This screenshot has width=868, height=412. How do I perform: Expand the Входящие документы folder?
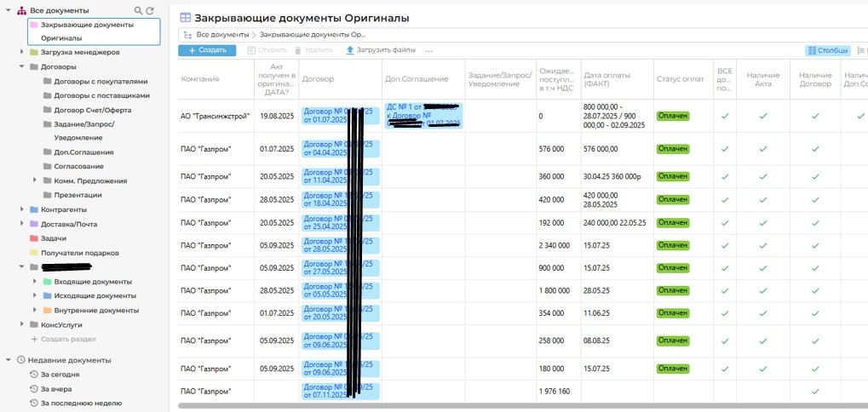click(x=35, y=281)
